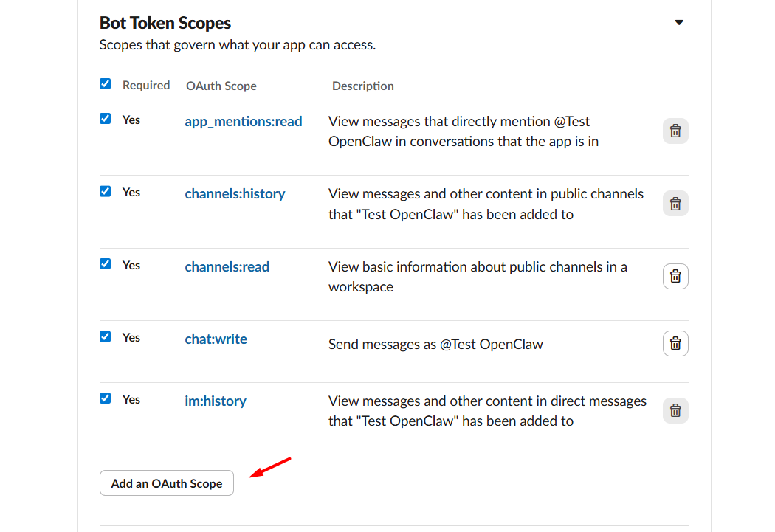The image size is (775, 532).
Task: Uncheck the app_mentions:read row checkbox
Action: click(x=106, y=119)
